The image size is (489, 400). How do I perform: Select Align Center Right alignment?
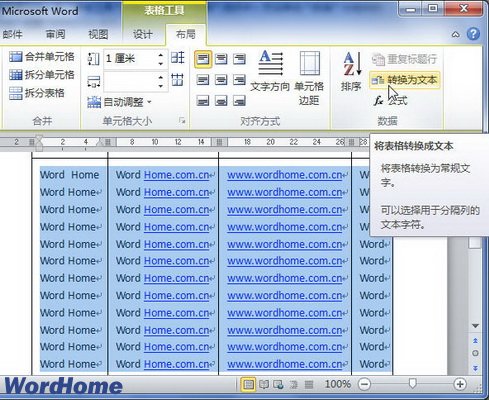239,80
